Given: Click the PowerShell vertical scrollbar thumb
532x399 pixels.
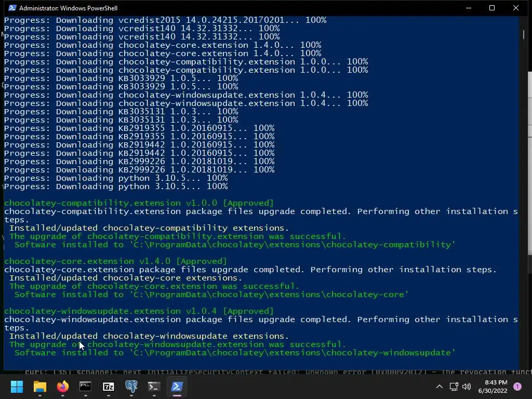Looking at the screenshot, I should 524,34.
